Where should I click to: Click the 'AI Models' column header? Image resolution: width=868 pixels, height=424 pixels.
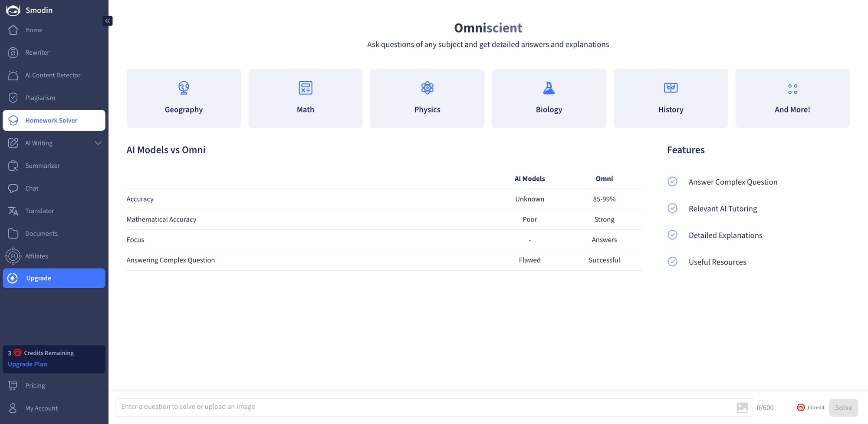pyautogui.click(x=529, y=179)
